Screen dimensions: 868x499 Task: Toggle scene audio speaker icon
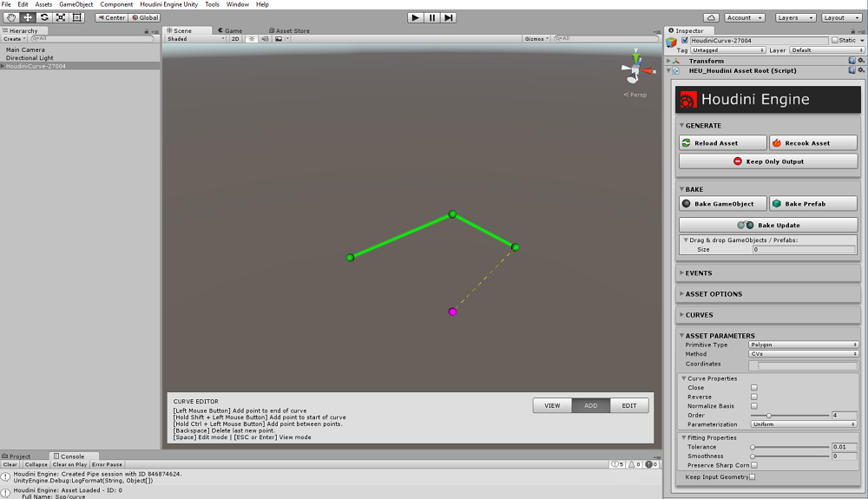[x=265, y=39]
